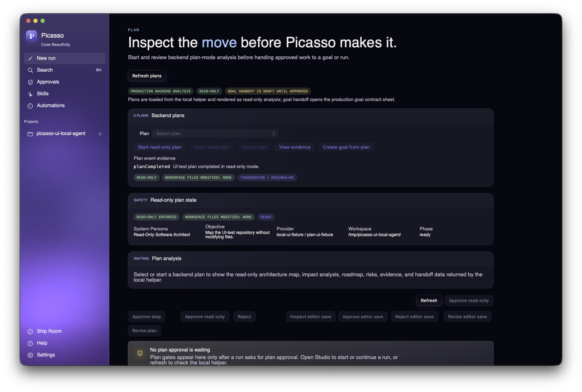Screen dimensions: 582x392
Task: Expand the picasso-ui-local-agent project chevron
Action: click(100, 134)
